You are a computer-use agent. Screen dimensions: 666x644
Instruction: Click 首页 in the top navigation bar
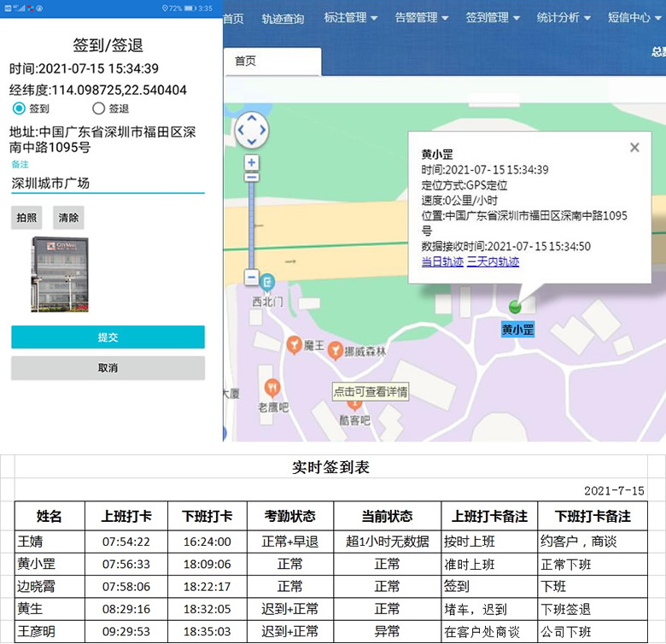[233, 18]
